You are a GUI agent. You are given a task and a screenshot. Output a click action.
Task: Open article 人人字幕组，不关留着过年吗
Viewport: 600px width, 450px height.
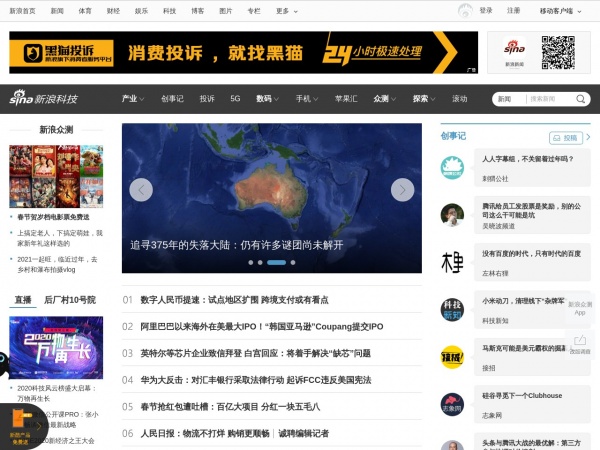pyautogui.click(x=528, y=159)
